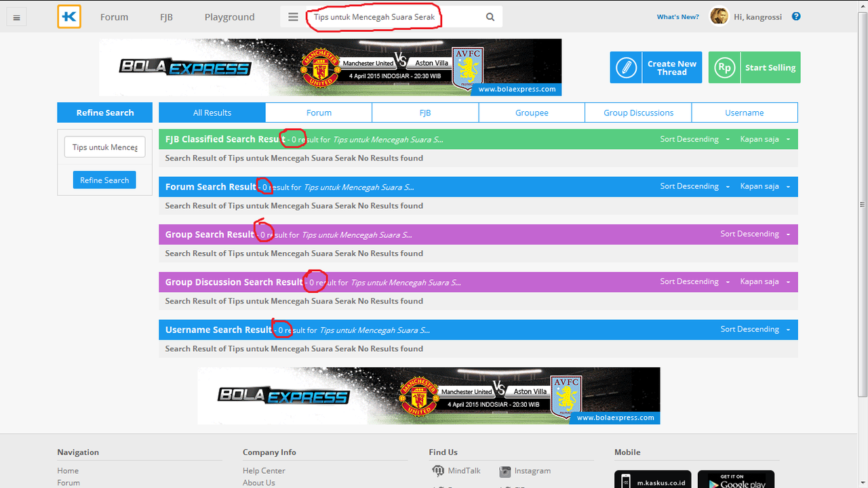Click the blue Refine Search button in sidebar
The height and width of the screenshot is (488, 868).
[104, 180]
